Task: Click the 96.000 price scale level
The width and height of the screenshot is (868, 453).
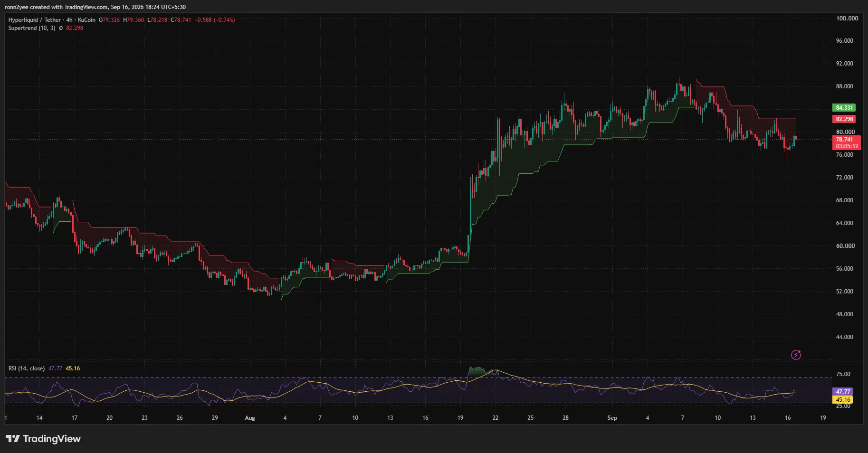Action: 845,41
